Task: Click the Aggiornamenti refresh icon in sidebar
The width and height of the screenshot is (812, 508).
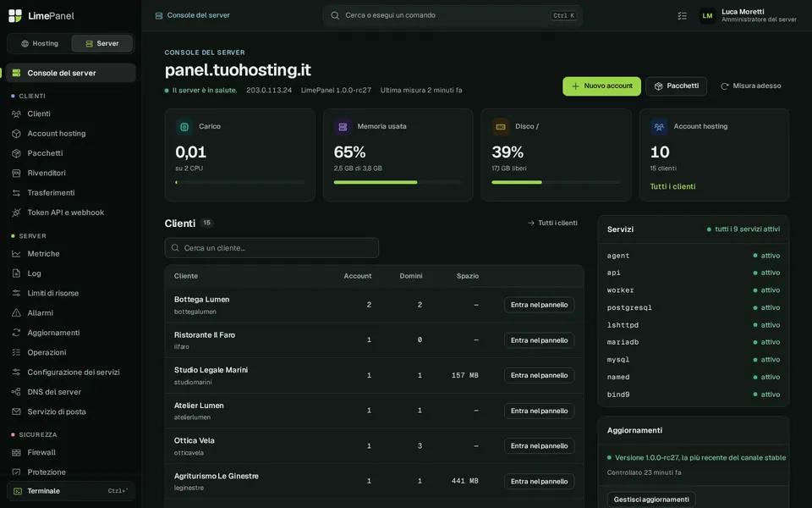Action: pyautogui.click(x=16, y=333)
